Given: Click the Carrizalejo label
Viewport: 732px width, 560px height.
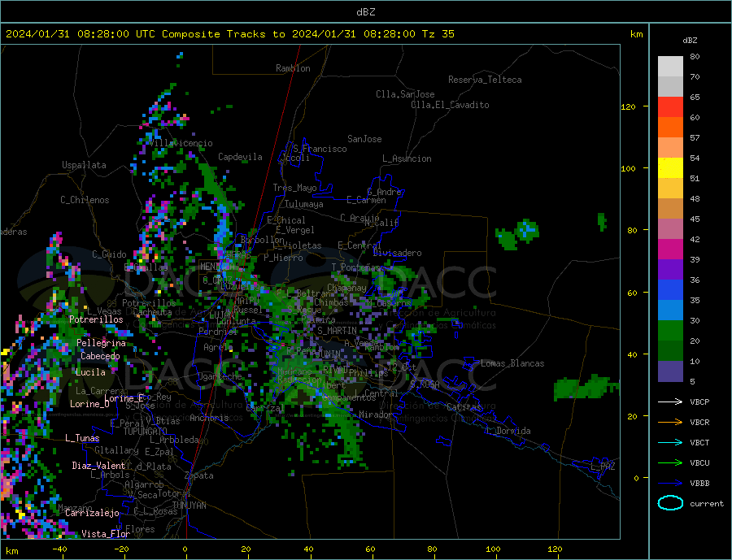Looking at the screenshot, I should 92,514.
